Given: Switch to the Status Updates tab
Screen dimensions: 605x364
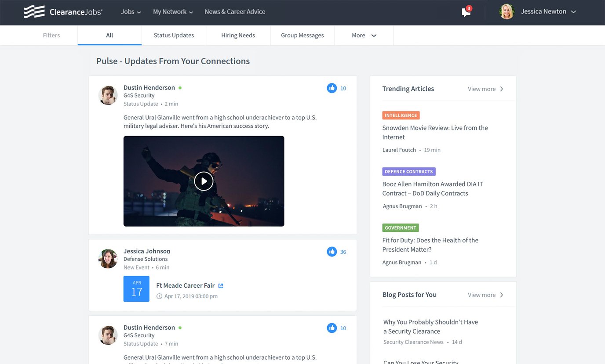Looking at the screenshot, I should coord(174,36).
